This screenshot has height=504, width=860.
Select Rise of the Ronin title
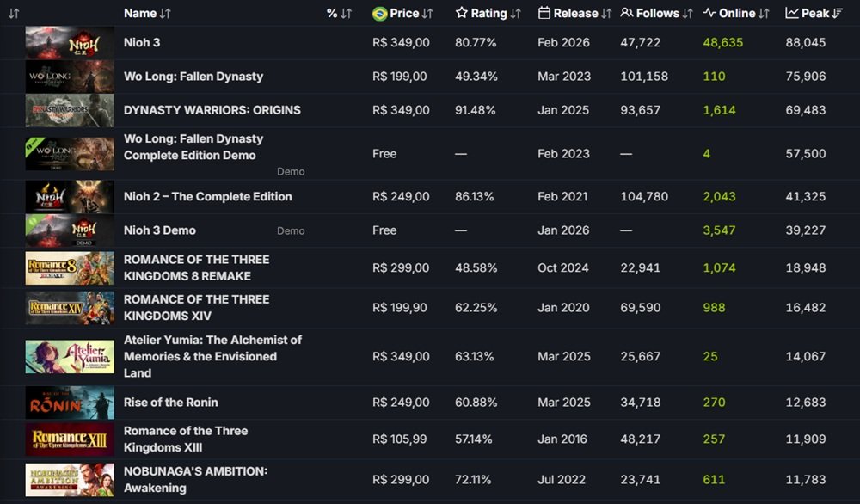pyautogui.click(x=171, y=403)
